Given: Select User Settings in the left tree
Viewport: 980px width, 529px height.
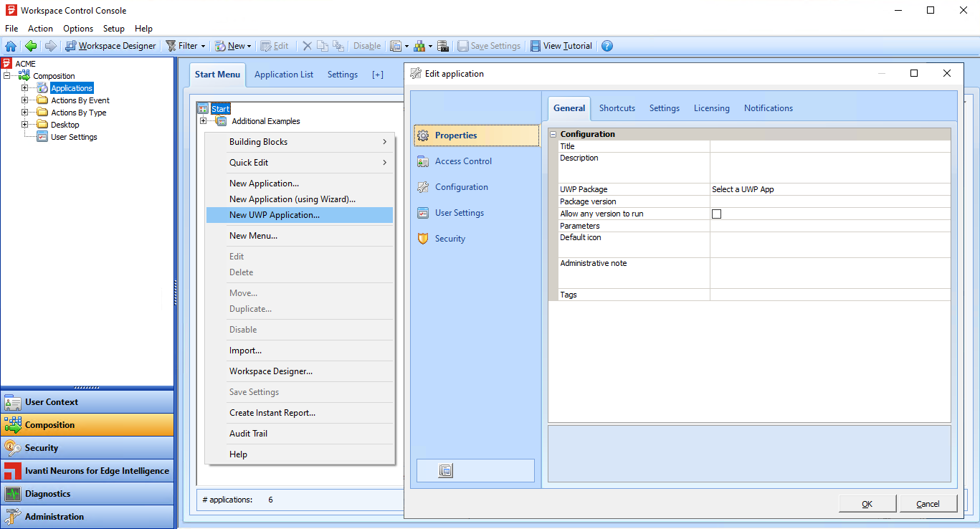Looking at the screenshot, I should pyautogui.click(x=74, y=137).
